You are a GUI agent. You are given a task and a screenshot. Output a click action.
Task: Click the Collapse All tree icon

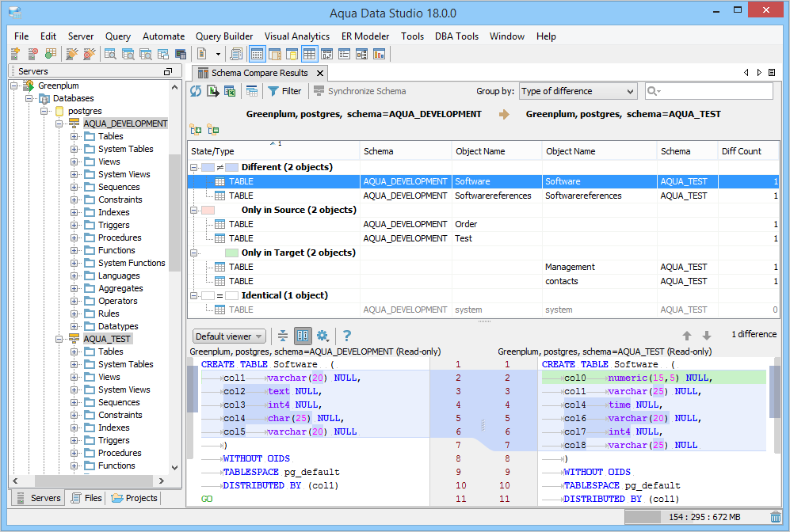click(212, 129)
